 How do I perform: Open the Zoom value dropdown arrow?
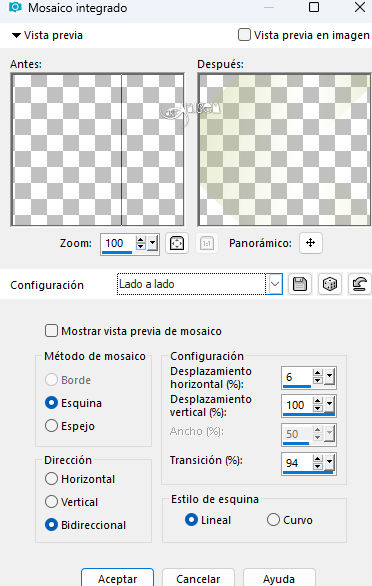[153, 243]
